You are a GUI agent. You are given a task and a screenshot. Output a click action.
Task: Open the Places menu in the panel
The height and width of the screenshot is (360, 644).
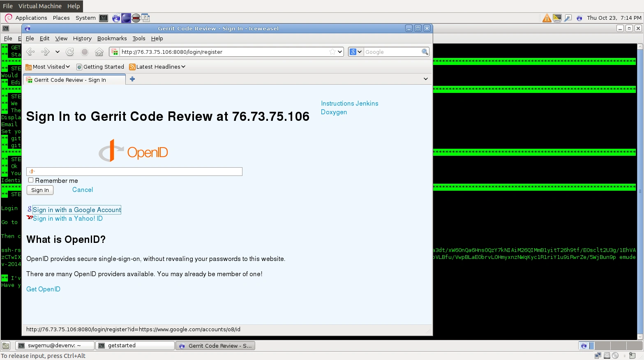(61, 18)
